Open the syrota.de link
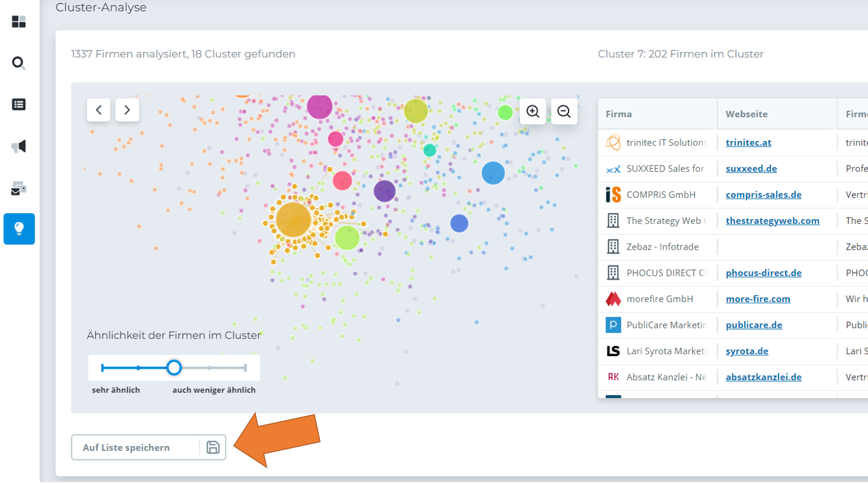The height and width of the screenshot is (484, 868). coord(747,351)
